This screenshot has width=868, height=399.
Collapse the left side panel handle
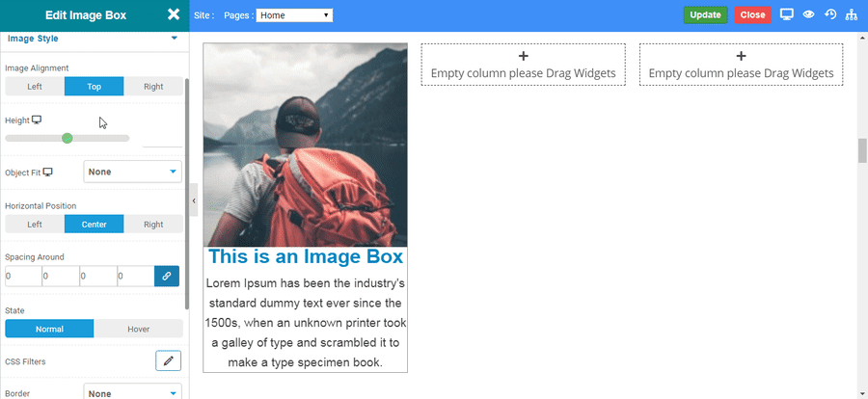click(x=194, y=200)
